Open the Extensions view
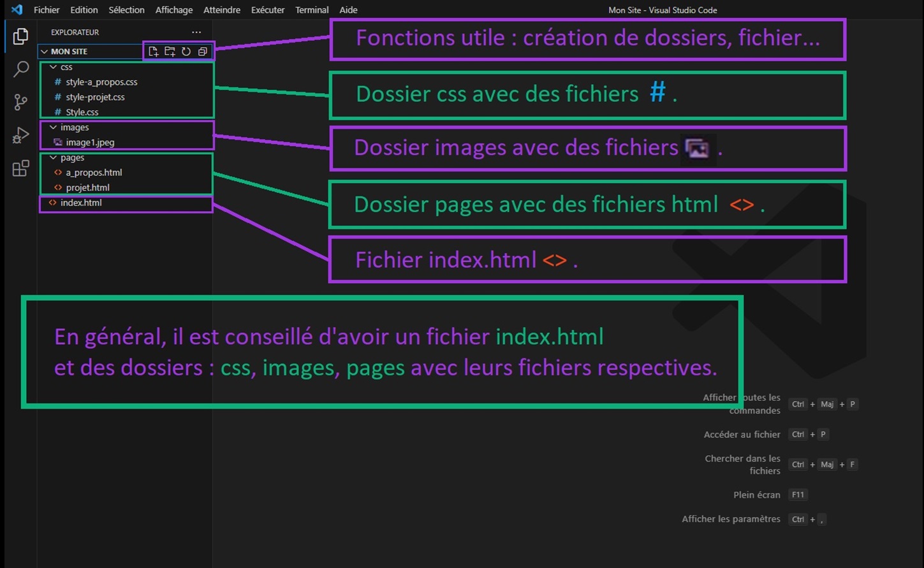 (20, 168)
